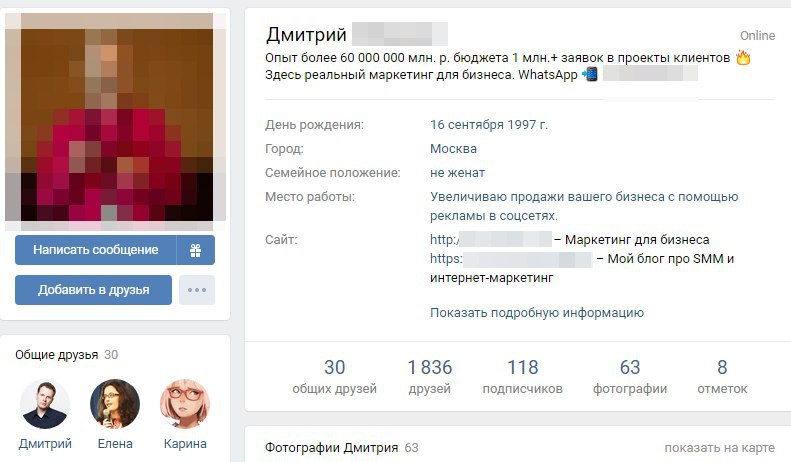
Task: Click the phone emoji icon after WhatsApp
Action: point(590,74)
